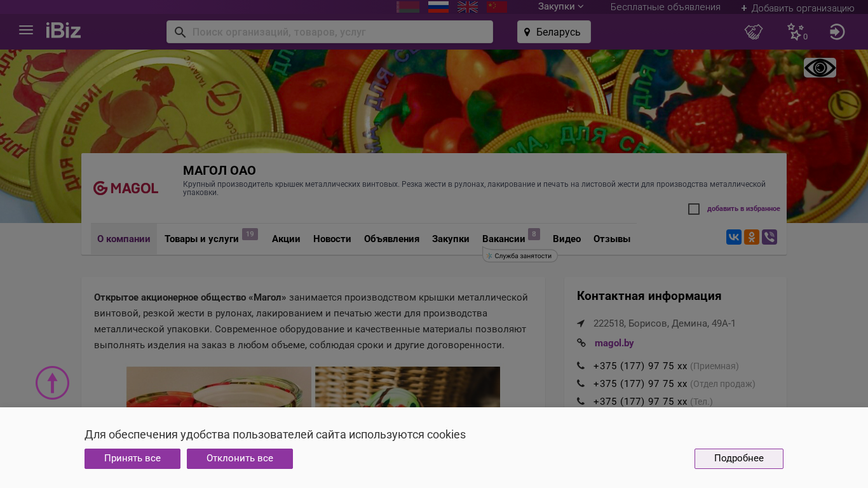Screen dimensions: 868x488
Task: Check the add to favorites checkbox
Action: click(x=694, y=209)
